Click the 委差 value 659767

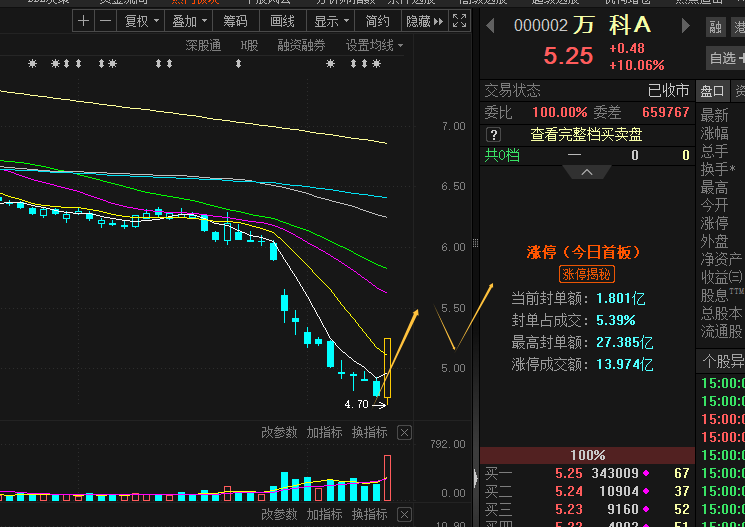(x=666, y=112)
